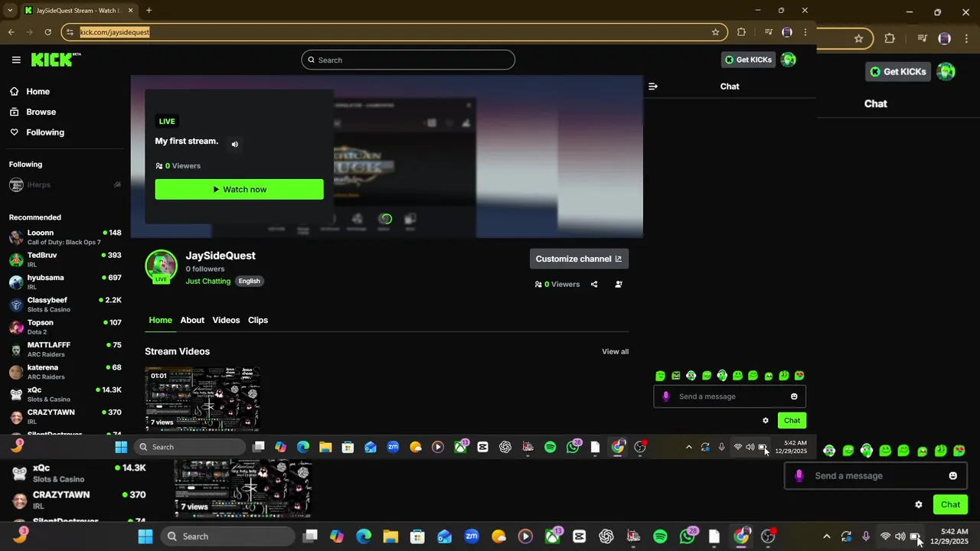The height and width of the screenshot is (551, 980).
Task: Click media control icon in main Chrome toolbar
Action: click(x=768, y=32)
